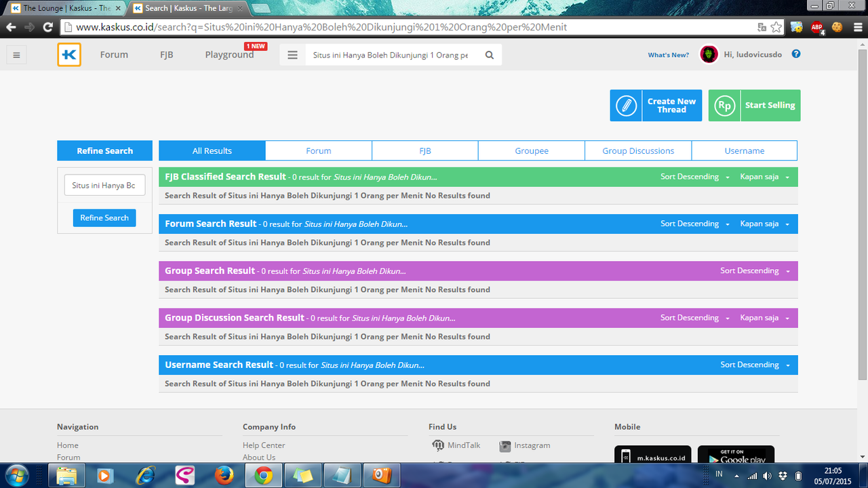868x488 pixels.
Task: Open Windows Start button
Action: (18, 475)
